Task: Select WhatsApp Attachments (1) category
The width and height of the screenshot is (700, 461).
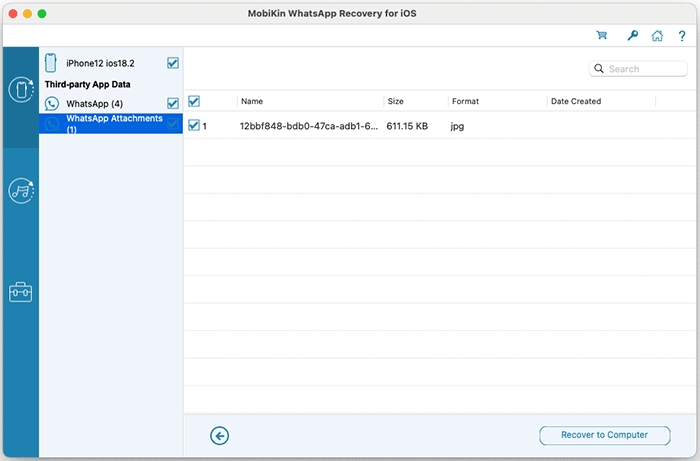Action: tap(111, 124)
